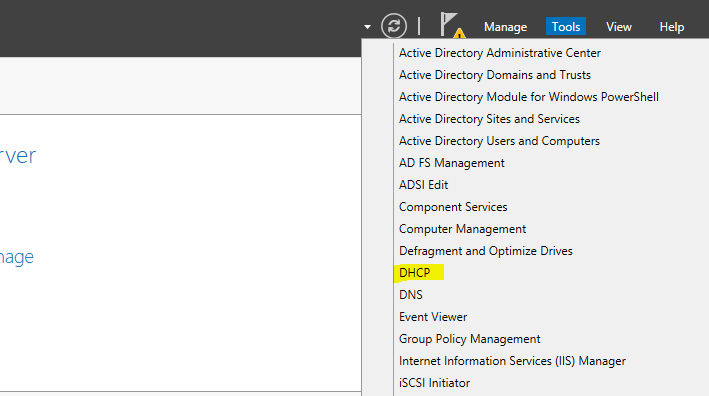The width and height of the screenshot is (709, 396).
Task: Close the Tools menu
Action: (x=566, y=27)
